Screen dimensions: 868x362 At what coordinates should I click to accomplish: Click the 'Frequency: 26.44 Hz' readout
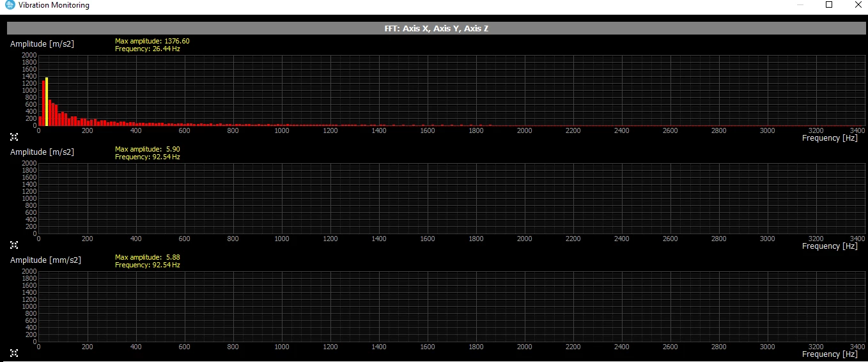pyautogui.click(x=147, y=49)
